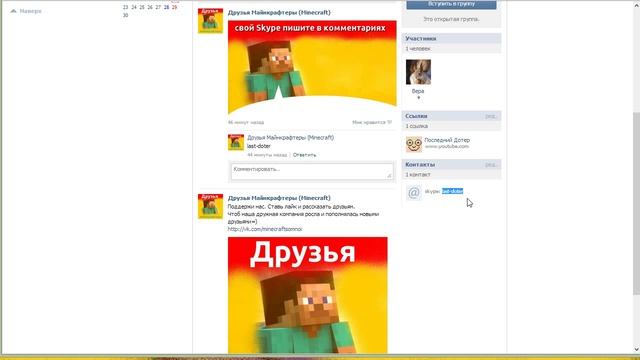The width and height of the screenshot is (640, 360).
Task: Select calendar date 28
Action: 166,7
